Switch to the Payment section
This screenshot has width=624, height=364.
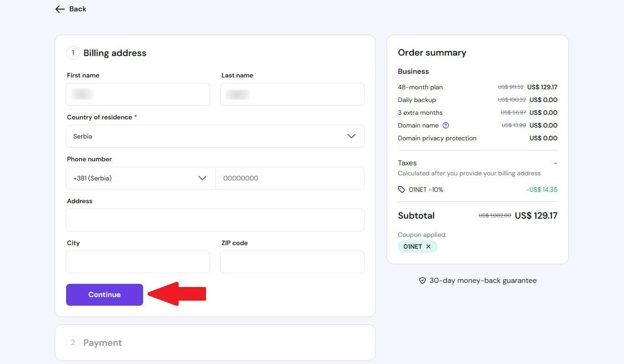click(102, 342)
